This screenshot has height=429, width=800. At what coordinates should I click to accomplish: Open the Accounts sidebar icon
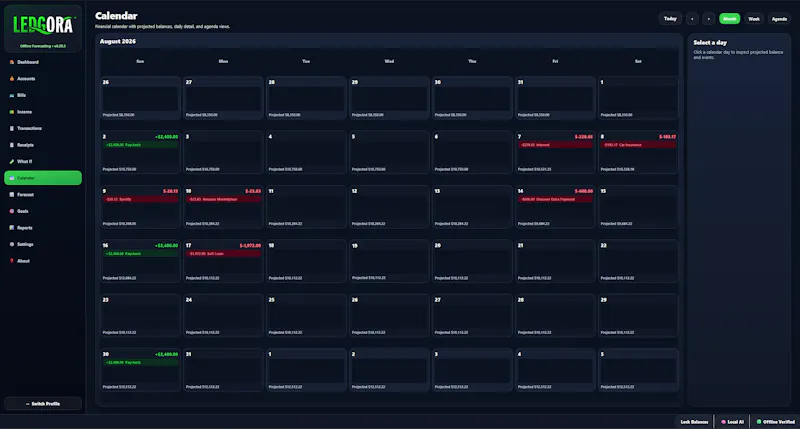pos(12,79)
